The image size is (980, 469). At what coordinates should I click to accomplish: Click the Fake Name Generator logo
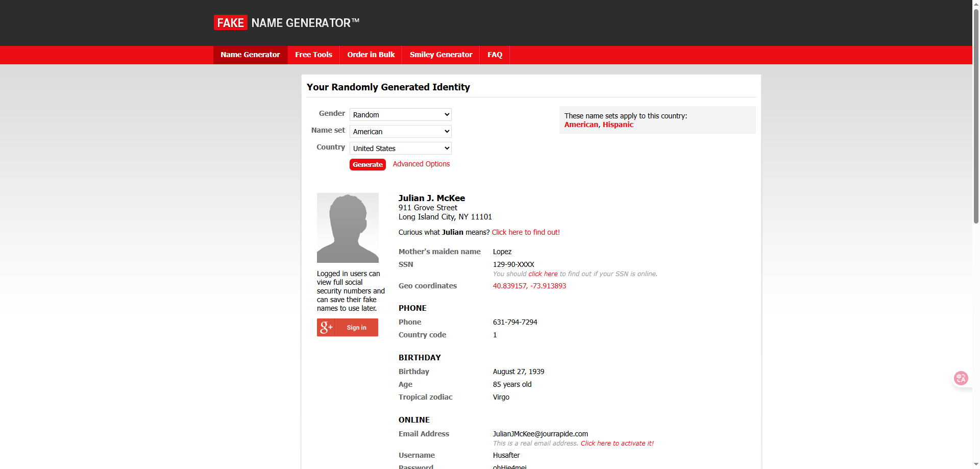tap(286, 23)
